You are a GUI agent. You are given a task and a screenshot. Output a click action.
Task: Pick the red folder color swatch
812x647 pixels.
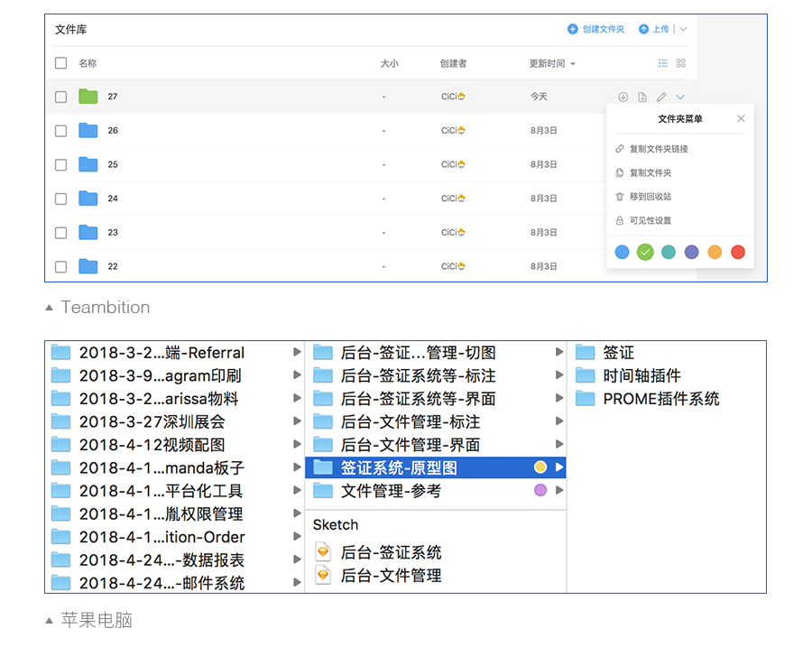tap(738, 253)
